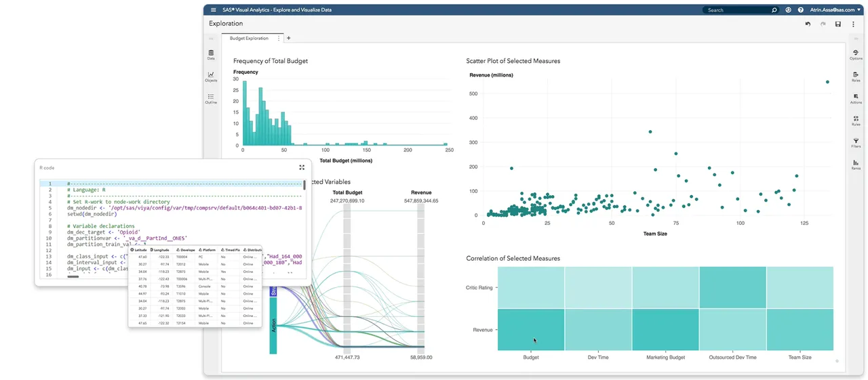Image resolution: width=868 pixels, height=380 pixels.
Task: Add a new page with plus button
Action: point(288,39)
